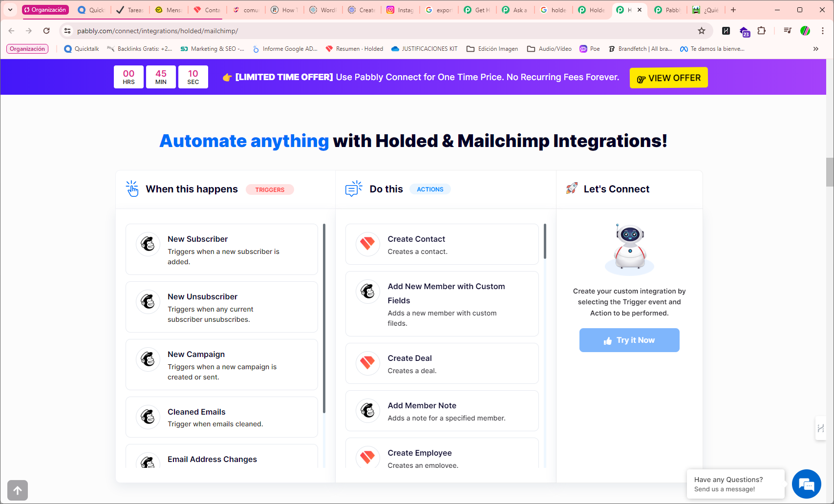Open the tab search dropdown arrow
834x504 pixels.
(x=10, y=10)
